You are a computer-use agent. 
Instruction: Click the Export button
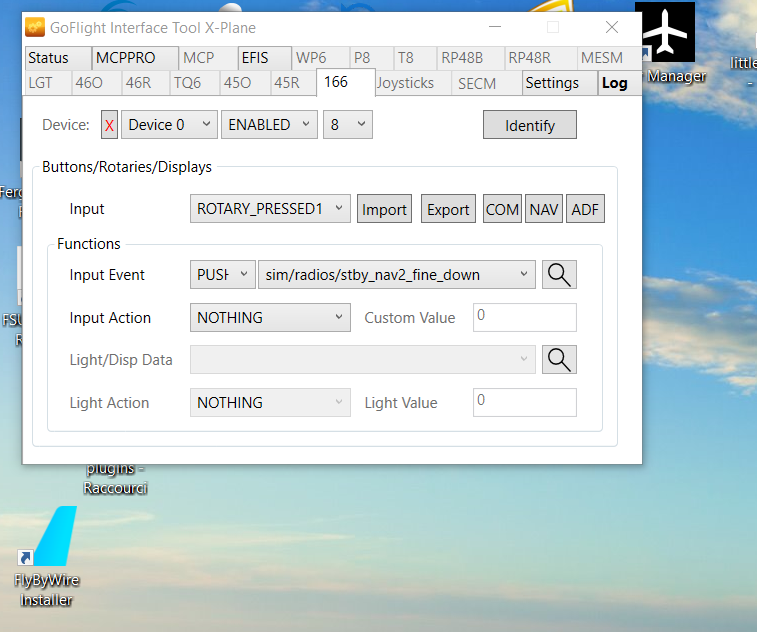coord(448,209)
